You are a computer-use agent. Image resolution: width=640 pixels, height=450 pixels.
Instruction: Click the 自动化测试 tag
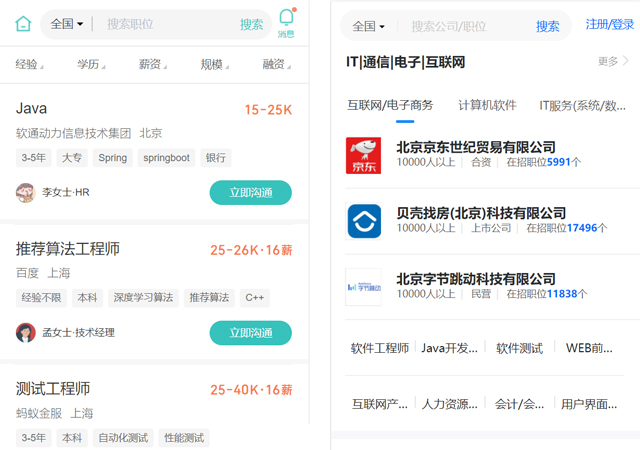pos(123,438)
